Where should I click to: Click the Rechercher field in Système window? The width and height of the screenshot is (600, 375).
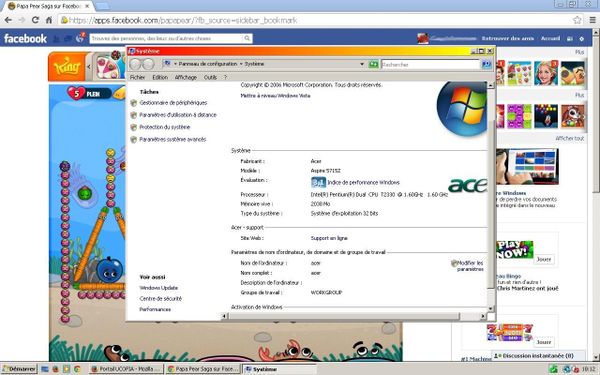(430, 65)
